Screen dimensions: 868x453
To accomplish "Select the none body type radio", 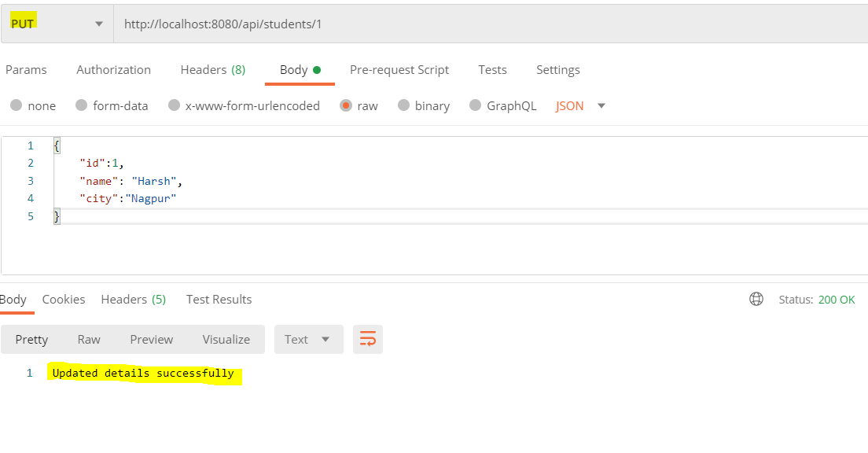I will click(x=17, y=105).
